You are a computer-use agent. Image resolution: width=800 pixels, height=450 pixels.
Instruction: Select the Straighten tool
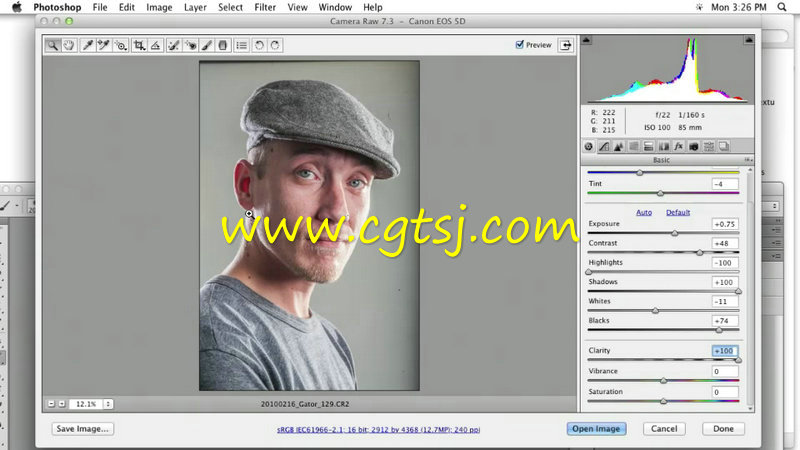click(156, 45)
